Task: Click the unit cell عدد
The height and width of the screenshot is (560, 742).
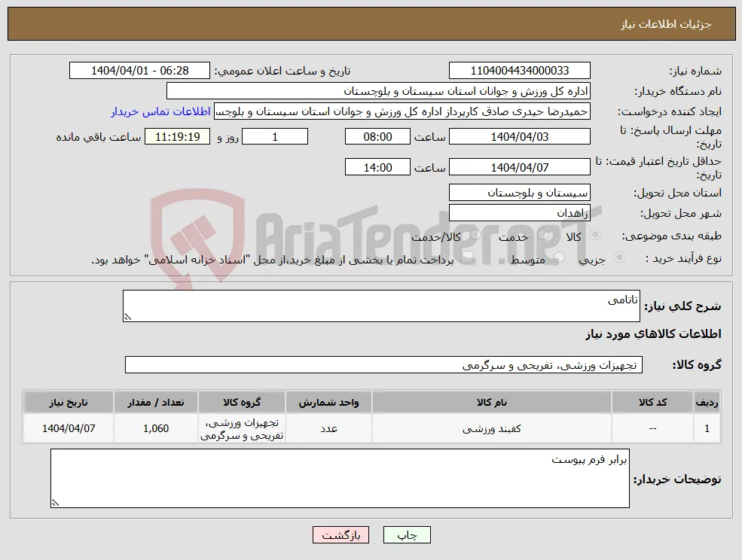Action: click(329, 428)
